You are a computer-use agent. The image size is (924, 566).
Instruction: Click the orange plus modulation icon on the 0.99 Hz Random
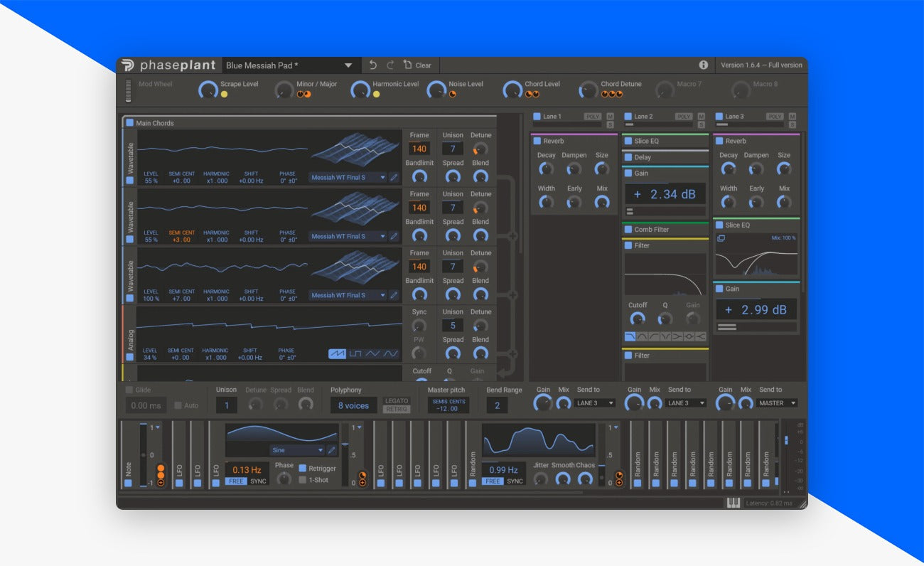point(618,483)
